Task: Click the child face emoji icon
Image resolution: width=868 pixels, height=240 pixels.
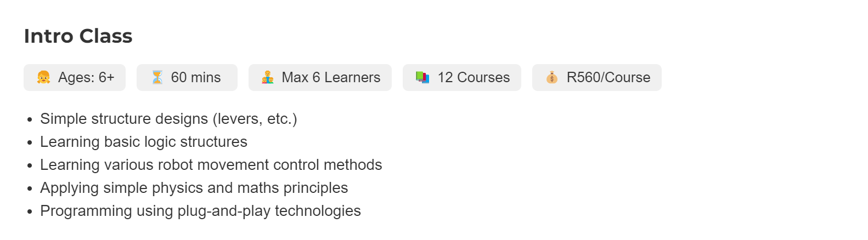Action: pos(44,77)
